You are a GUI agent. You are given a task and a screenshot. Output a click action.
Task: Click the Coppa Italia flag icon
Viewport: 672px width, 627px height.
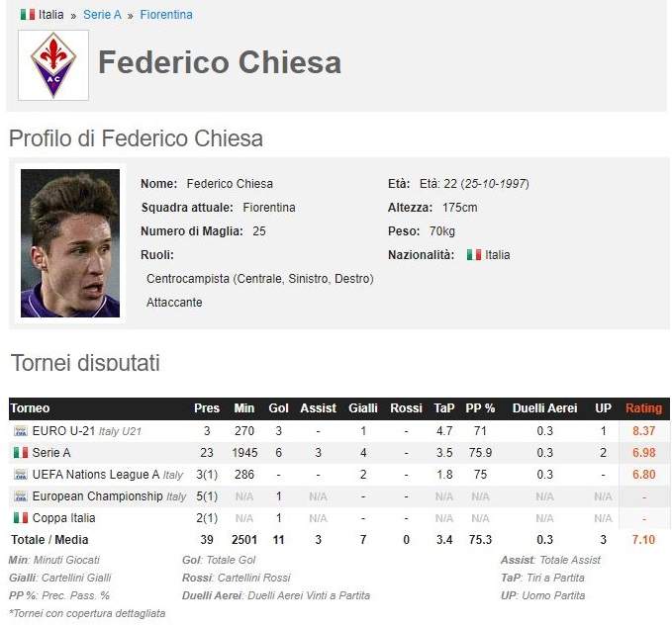click(21, 518)
